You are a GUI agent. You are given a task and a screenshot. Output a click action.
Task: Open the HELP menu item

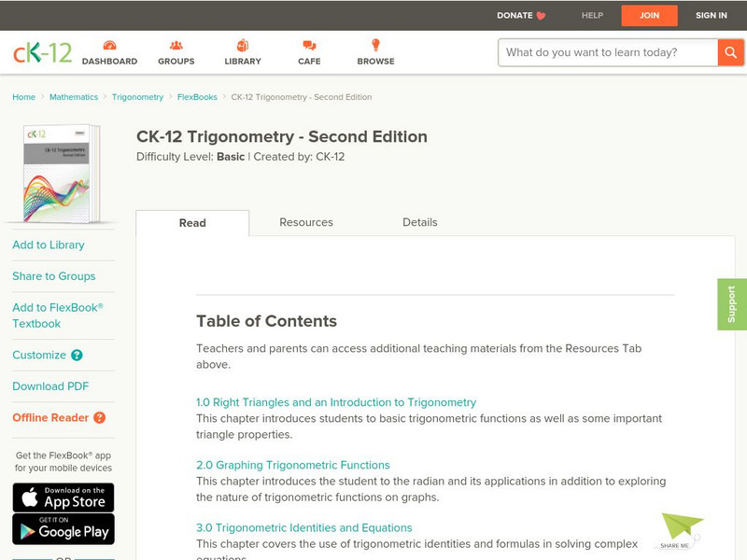[x=592, y=15]
